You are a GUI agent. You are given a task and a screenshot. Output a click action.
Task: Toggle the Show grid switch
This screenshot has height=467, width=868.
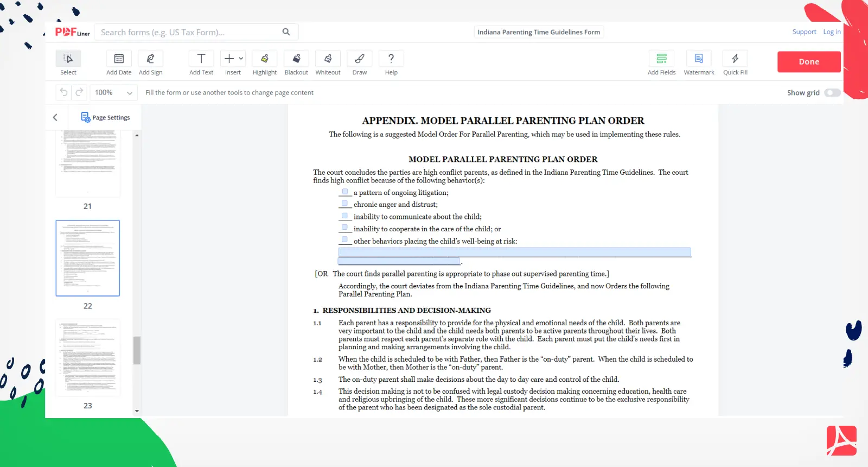832,93
